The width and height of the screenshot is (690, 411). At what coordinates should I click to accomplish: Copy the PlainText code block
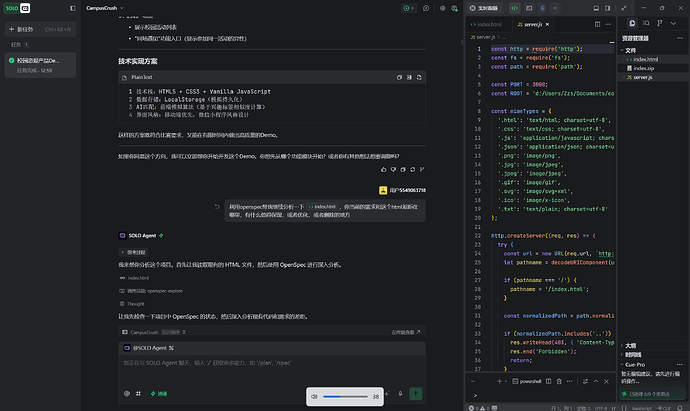pos(399,77)
